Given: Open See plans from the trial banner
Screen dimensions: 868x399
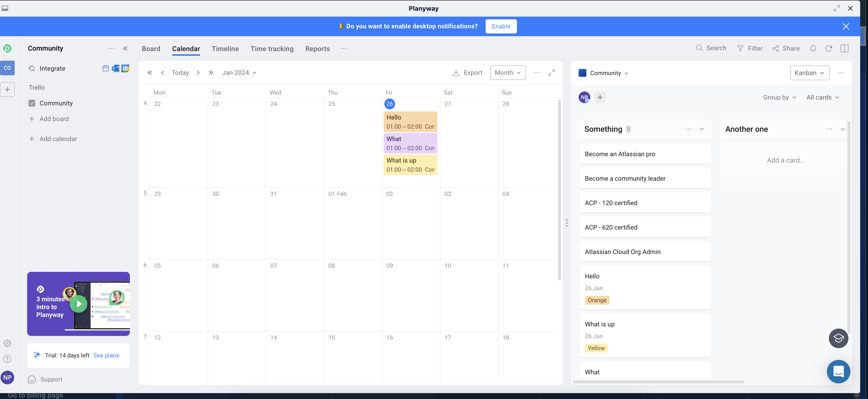Looking at the screenshot, I should point(106,355).
